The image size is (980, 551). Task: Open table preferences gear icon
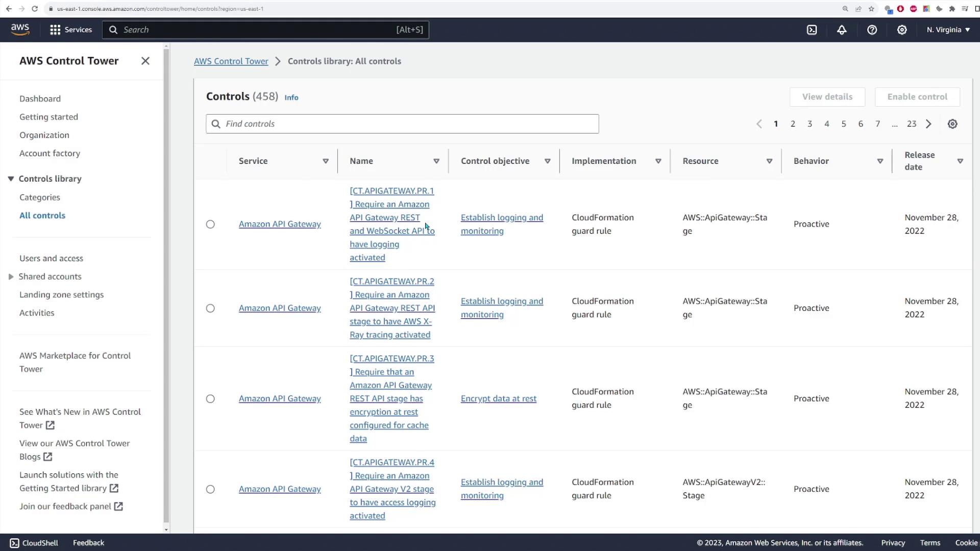(952, 124)
